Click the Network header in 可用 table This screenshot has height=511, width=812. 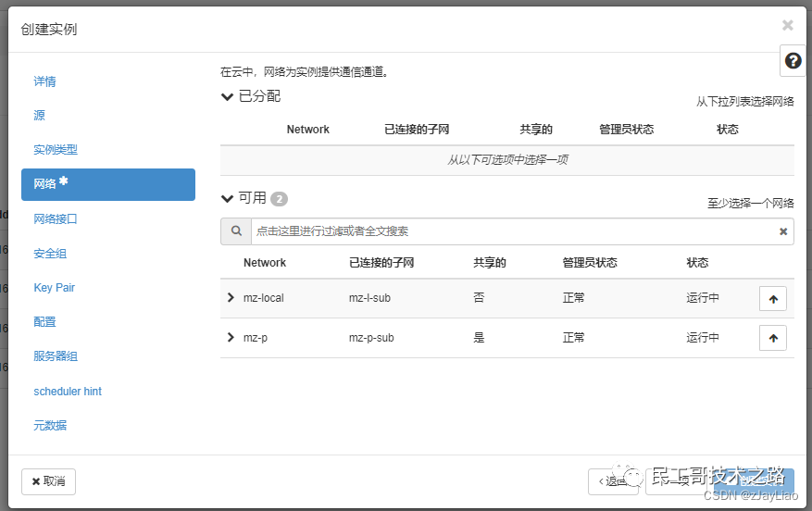click(x=265, y=263)
